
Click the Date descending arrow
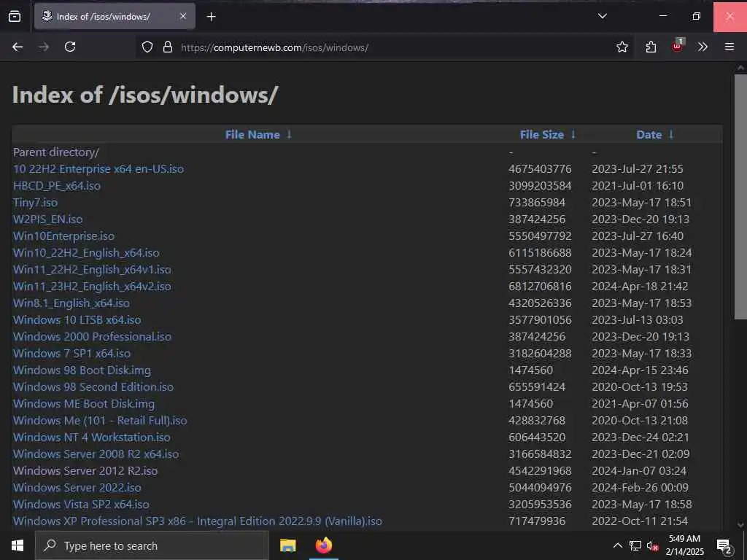(x=671, y=135)
